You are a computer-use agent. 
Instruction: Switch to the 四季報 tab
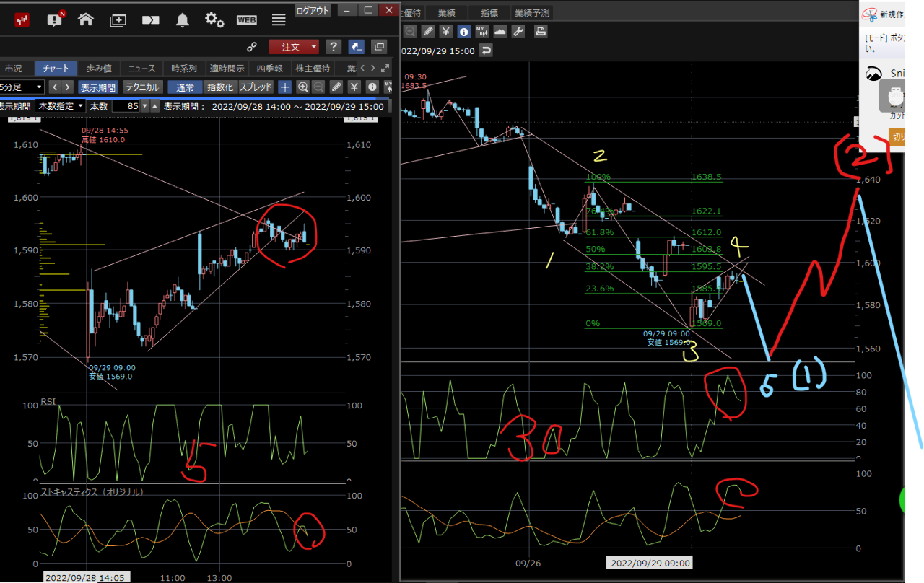271,69
